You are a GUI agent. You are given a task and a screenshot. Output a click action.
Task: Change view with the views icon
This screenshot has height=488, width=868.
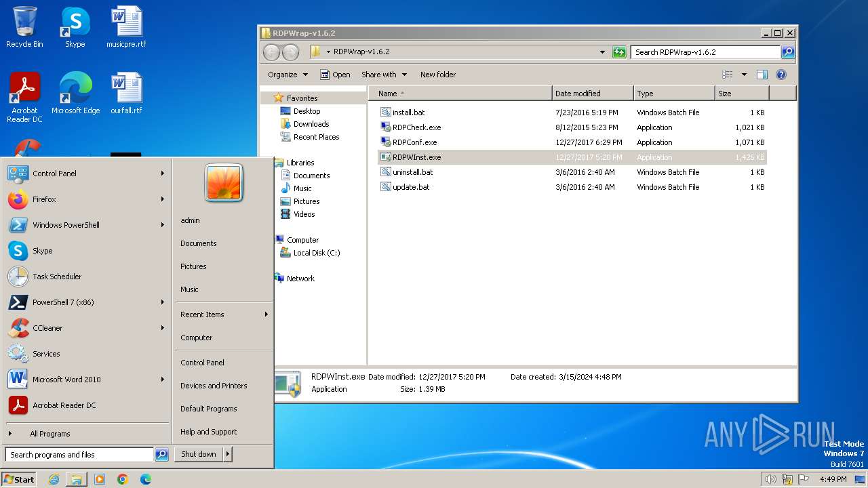(x=728, y=75)
